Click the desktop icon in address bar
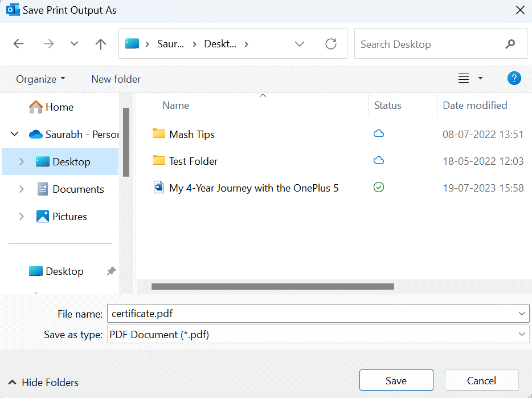 point(132,43)
